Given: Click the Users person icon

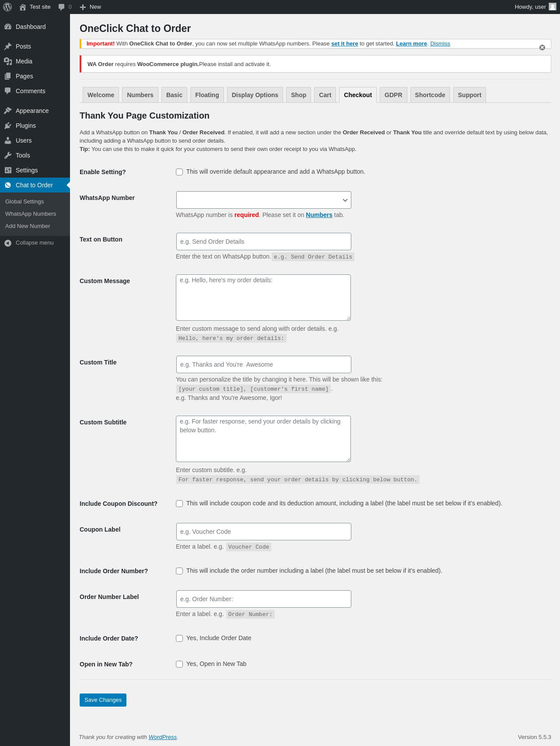Looking at the screenshot, I should click(x=8, y=140).
